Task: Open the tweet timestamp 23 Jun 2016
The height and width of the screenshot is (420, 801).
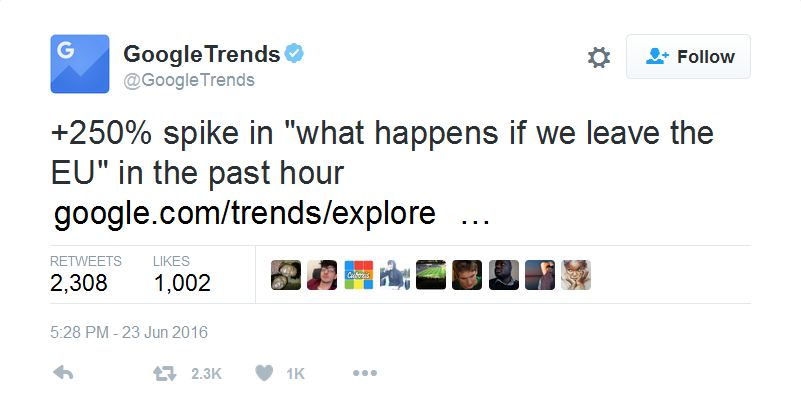Action: pyautogui.click(x=128, y=332)
